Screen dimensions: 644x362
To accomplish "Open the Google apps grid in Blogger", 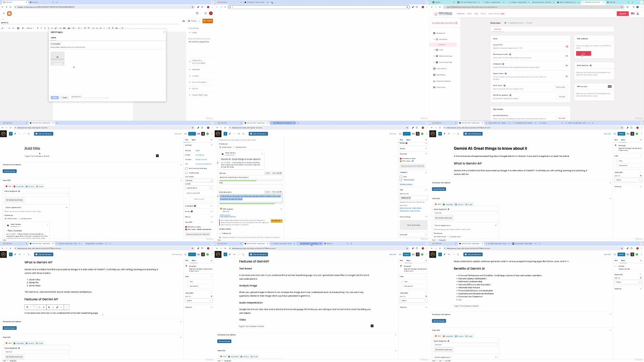I will point(205,13).
